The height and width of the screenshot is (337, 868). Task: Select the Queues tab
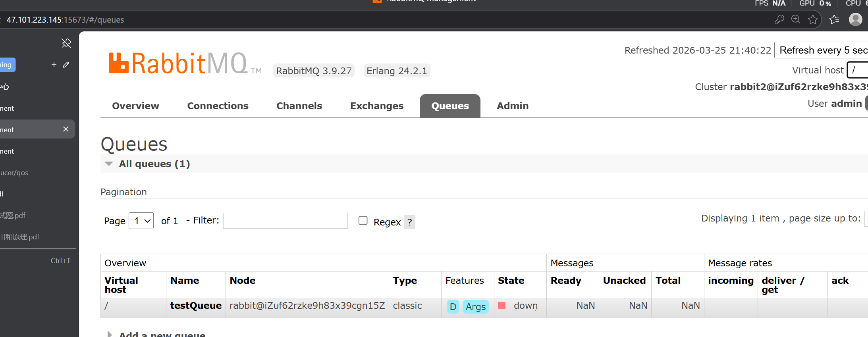click(x=450, y=106)
